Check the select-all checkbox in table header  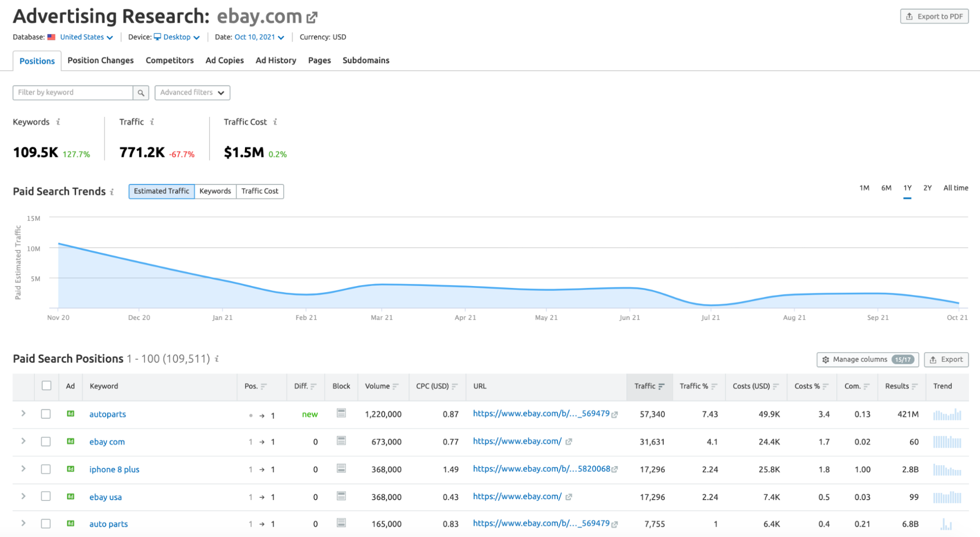tap(47, 386)
